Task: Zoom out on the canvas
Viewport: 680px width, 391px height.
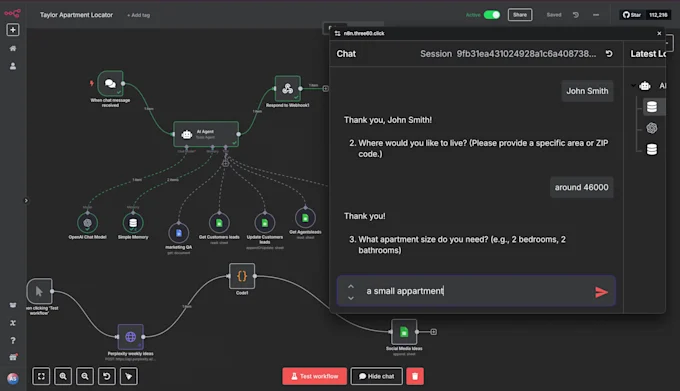Action: (x=85, y=376)
